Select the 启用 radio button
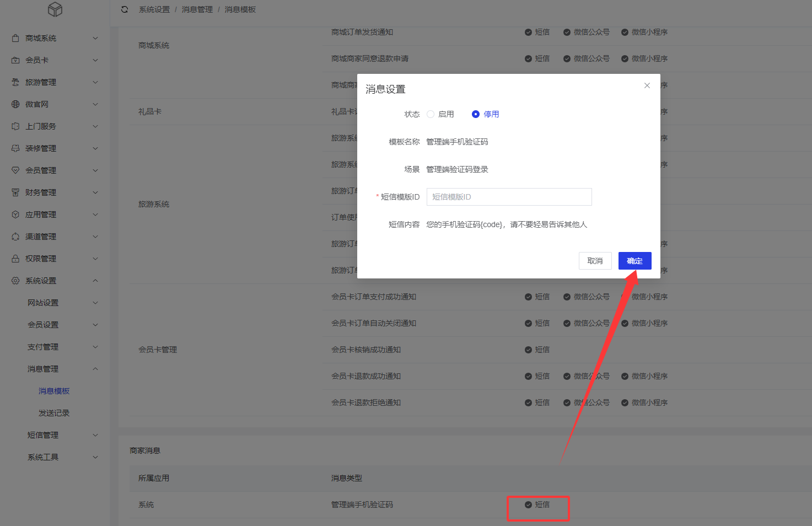This screenshot has width=812, height=526. pos(431,114)
